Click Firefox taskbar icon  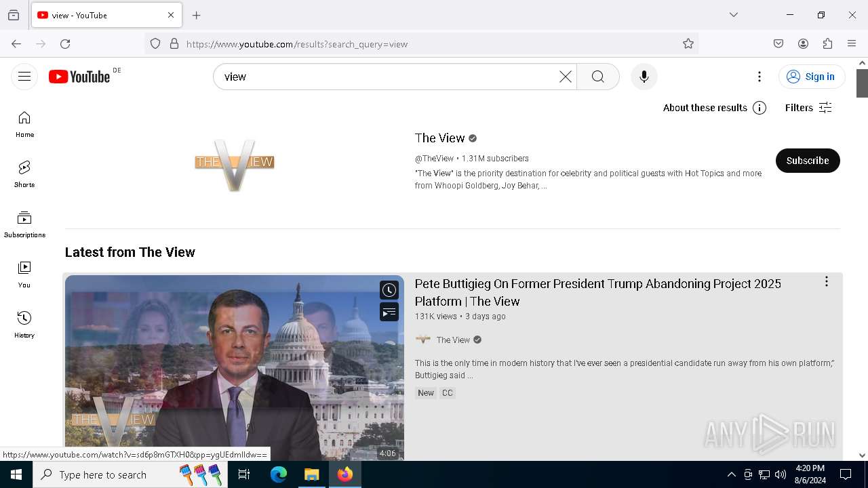click(345, 474)
